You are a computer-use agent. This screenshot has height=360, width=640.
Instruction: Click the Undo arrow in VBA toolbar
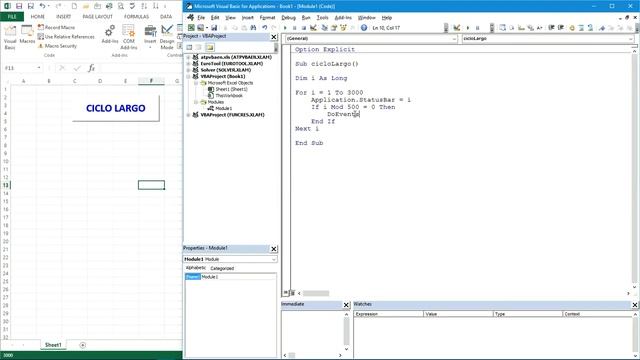(x=264, y=28)
